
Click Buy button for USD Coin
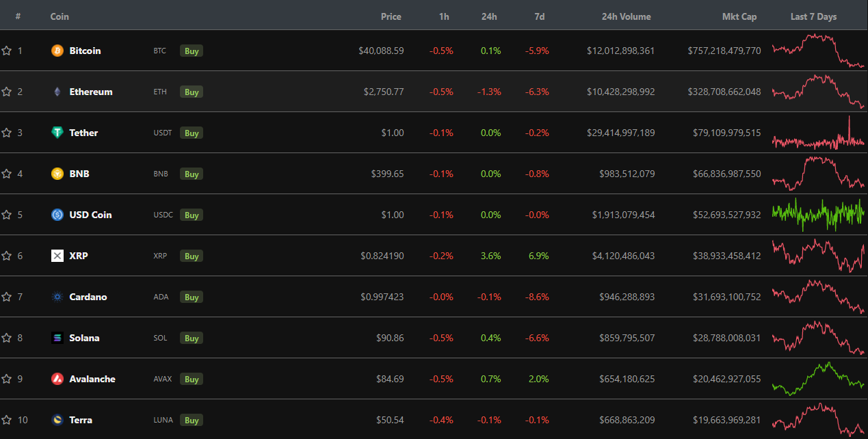click(192, 215)
